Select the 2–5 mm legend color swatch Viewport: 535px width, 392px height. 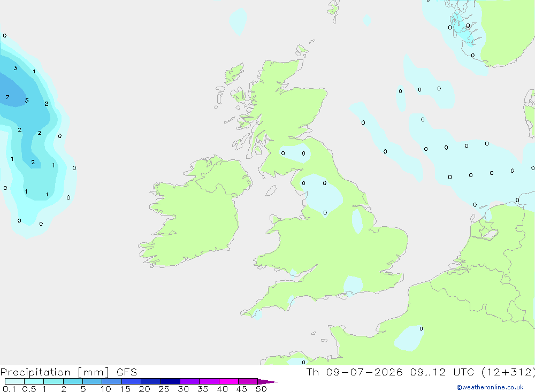click(73, 381)
